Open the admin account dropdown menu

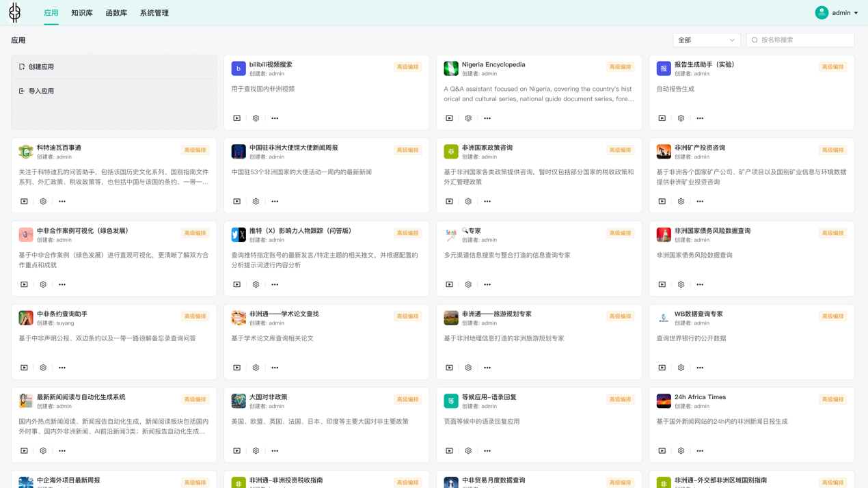[837, 13]
